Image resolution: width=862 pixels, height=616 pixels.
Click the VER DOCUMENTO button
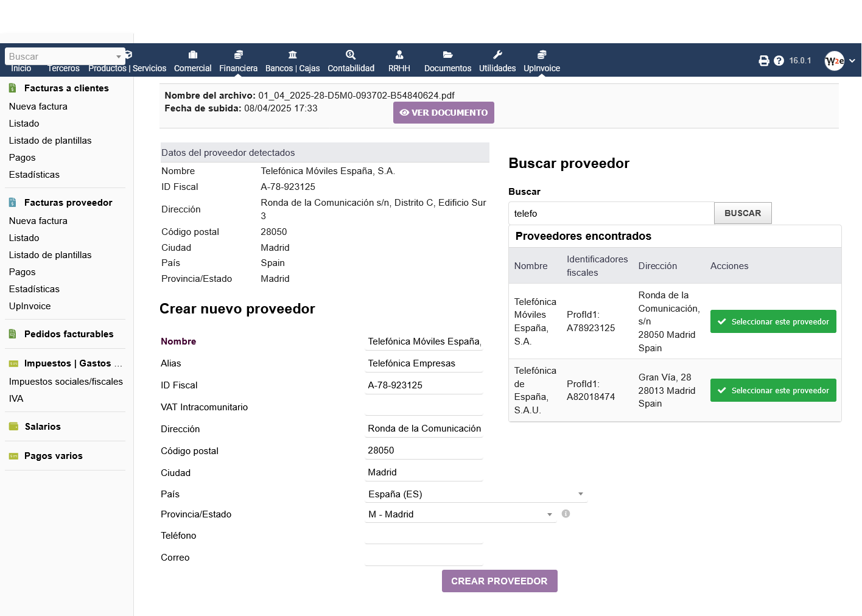click(x=444, y=113)
